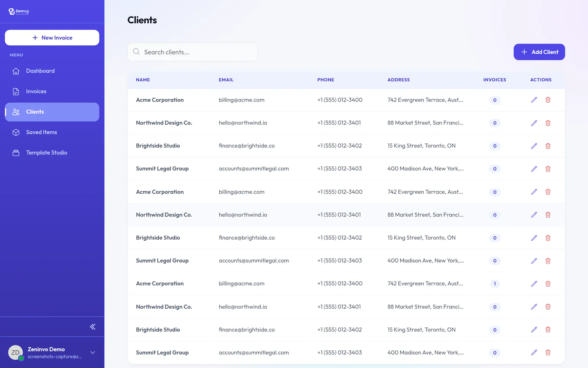The height and width of the screenshot is (368, 588).
Task: Edit the last Northwind Design Co. row
Action: point(534,307)
